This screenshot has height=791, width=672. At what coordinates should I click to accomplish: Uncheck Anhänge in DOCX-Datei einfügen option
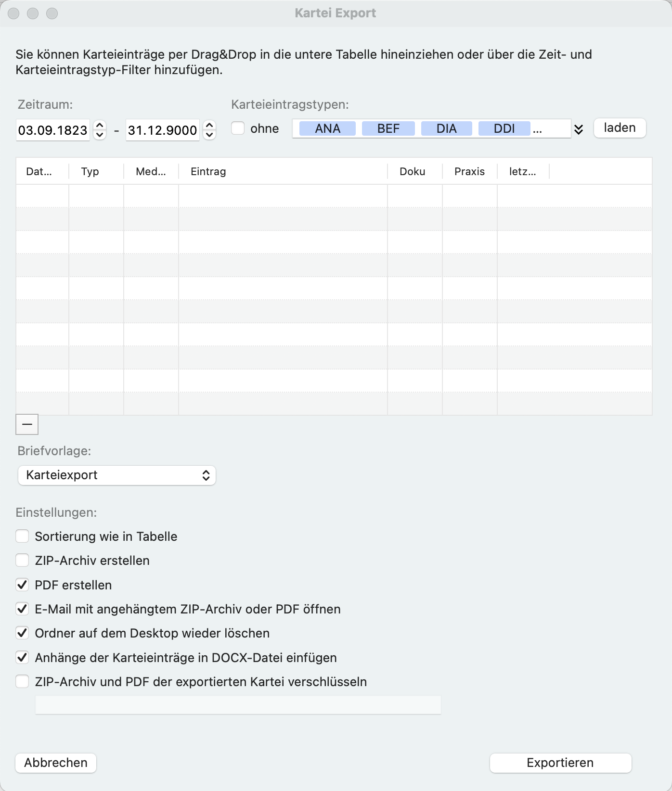pos(22,658)
